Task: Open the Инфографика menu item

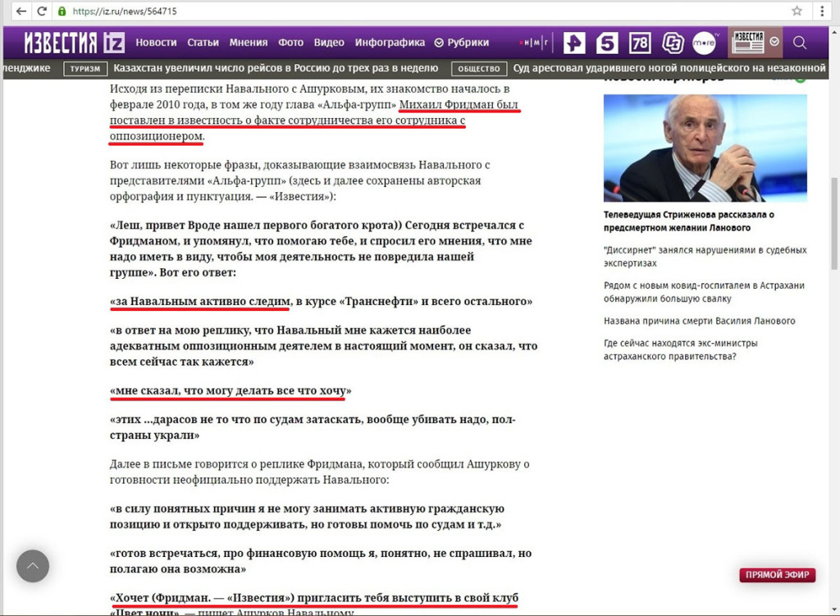Action: (390, 43)
